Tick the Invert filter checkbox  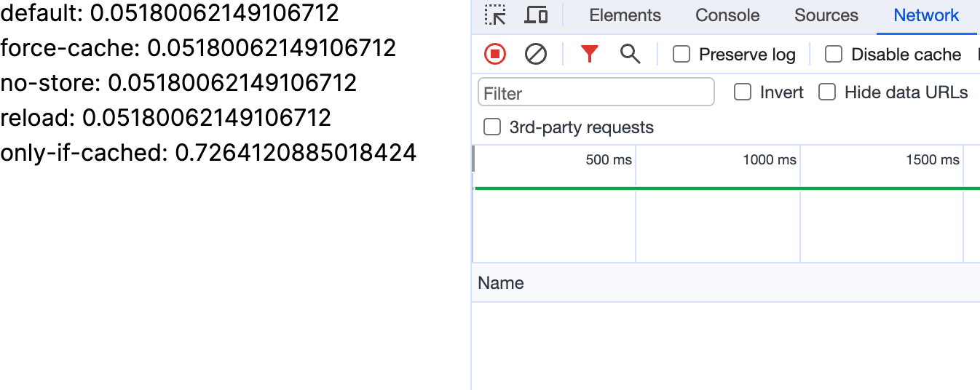point(743,92)
